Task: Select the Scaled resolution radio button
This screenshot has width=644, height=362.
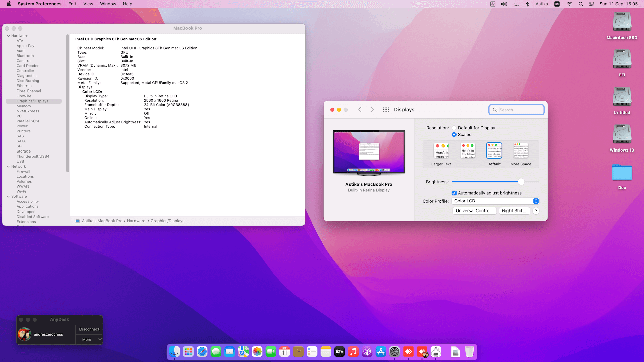Action: coord(454,134)
